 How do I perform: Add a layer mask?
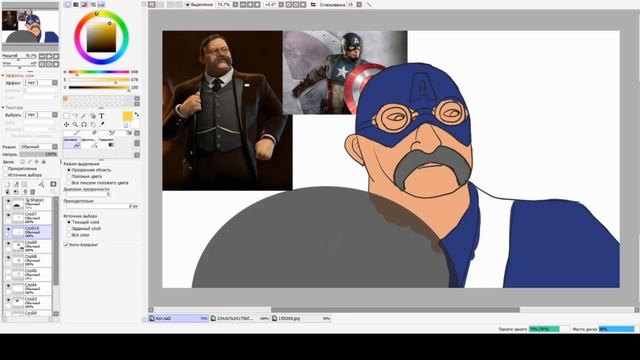click(x=53, y=184)
